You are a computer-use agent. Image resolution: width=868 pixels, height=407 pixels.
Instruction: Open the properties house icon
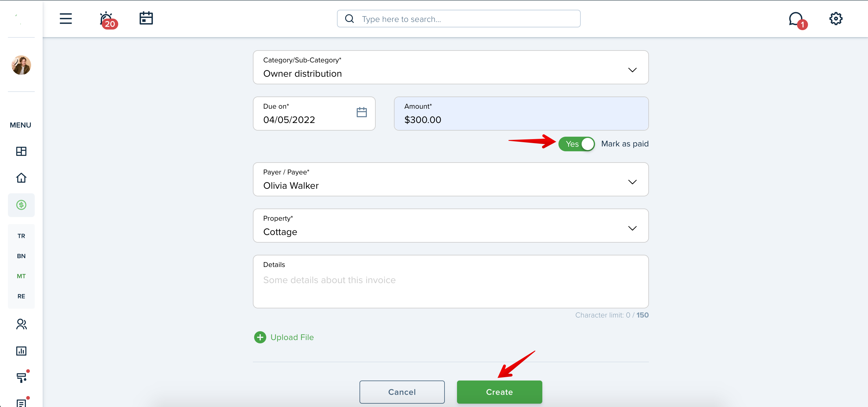(x=21, y=178)
